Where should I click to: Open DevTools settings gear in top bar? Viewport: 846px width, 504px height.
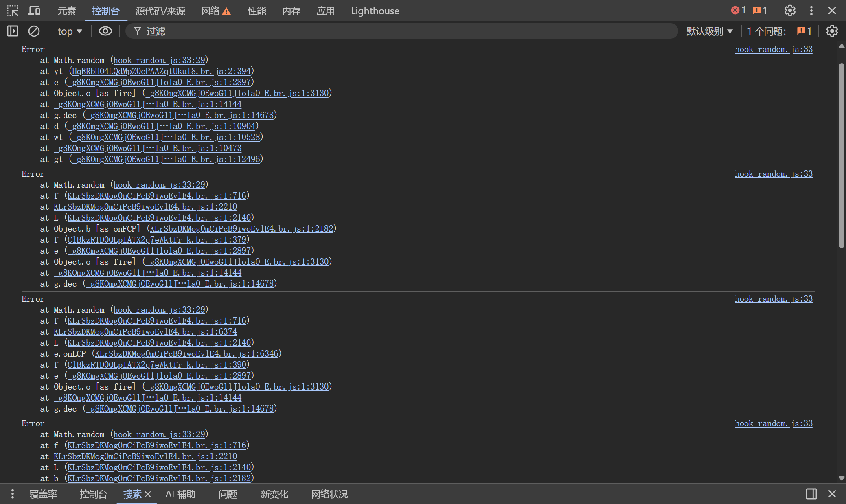point(790,11)
